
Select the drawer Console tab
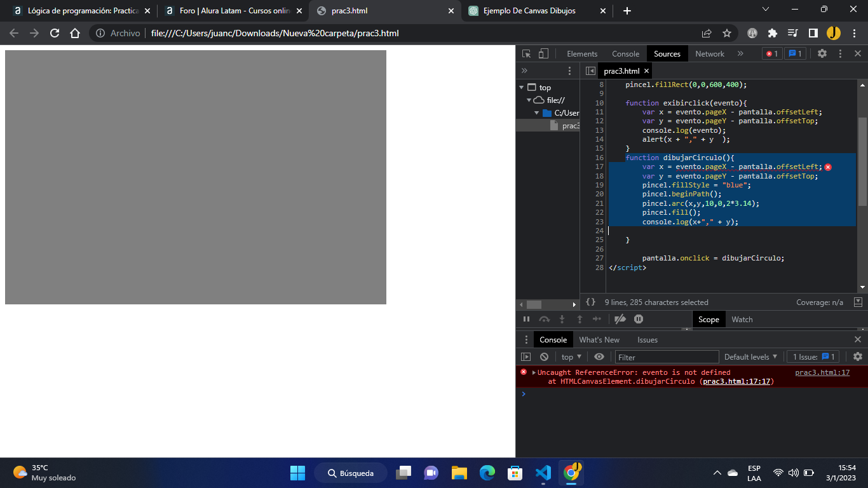[553, 340]
